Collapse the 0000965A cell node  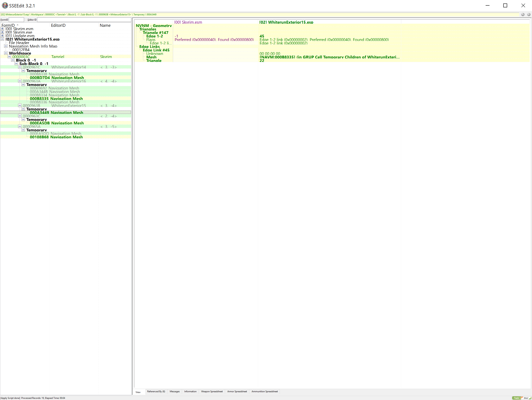20,126
